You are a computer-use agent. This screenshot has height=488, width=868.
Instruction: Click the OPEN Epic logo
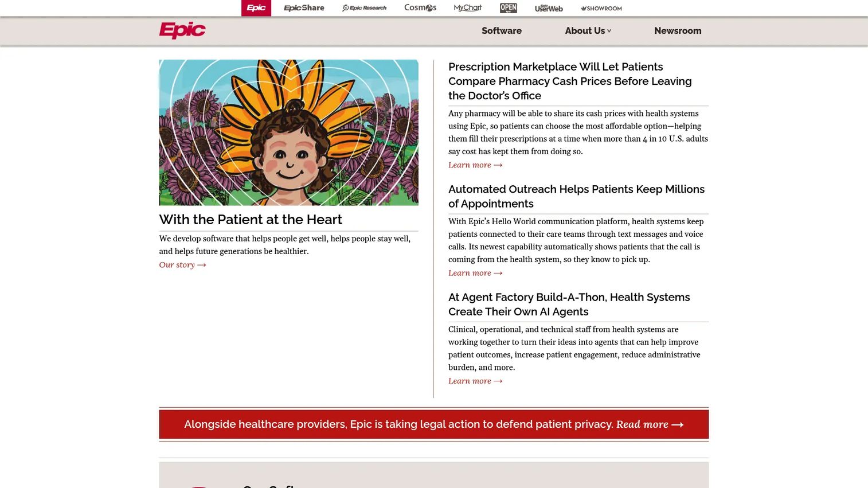pos(509,8)
